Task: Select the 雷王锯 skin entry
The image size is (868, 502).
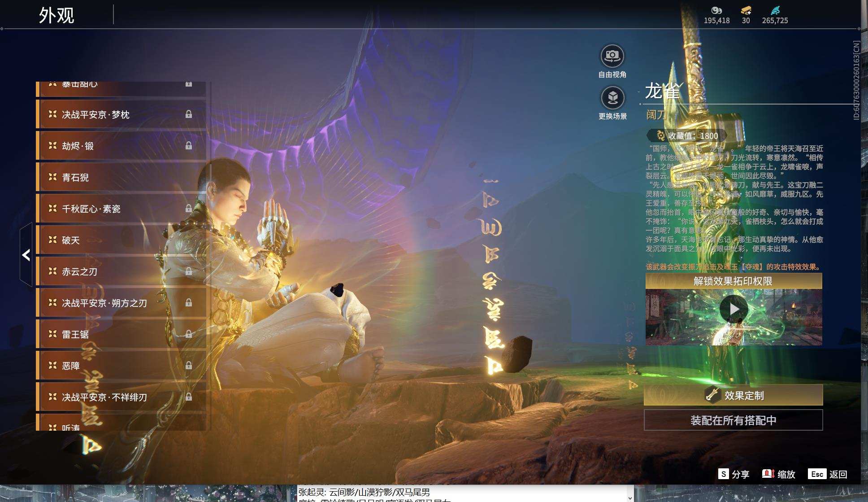Action: pos(121,334)
